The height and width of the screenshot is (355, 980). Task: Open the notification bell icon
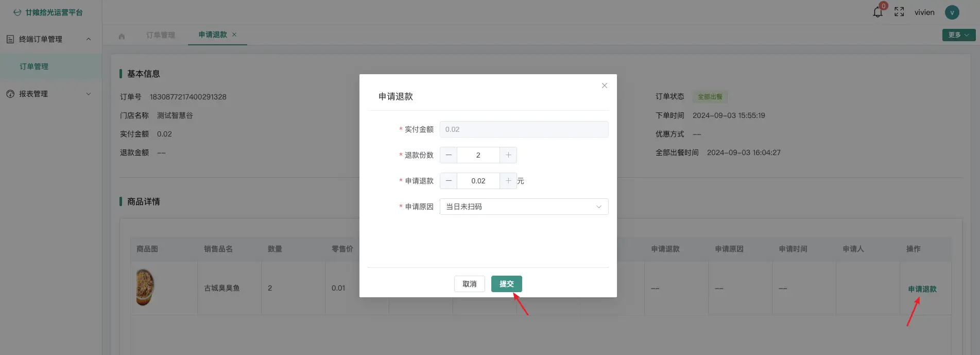(x=878, y=12)
